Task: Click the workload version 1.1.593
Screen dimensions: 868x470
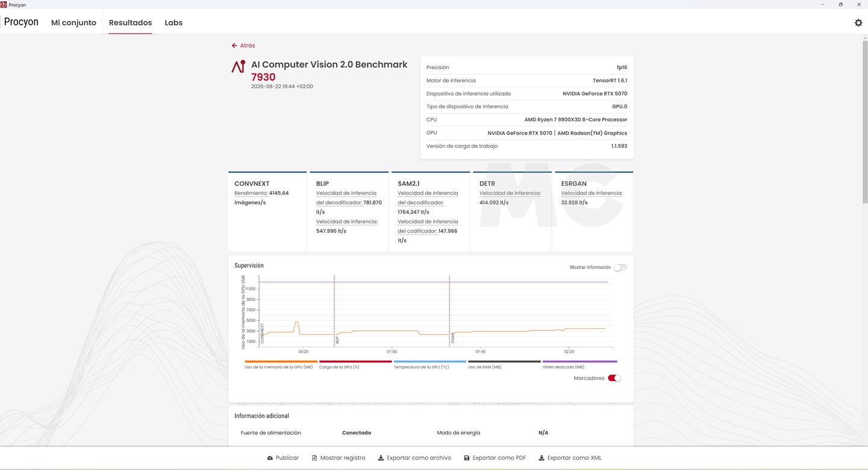Action: (619, 146)
